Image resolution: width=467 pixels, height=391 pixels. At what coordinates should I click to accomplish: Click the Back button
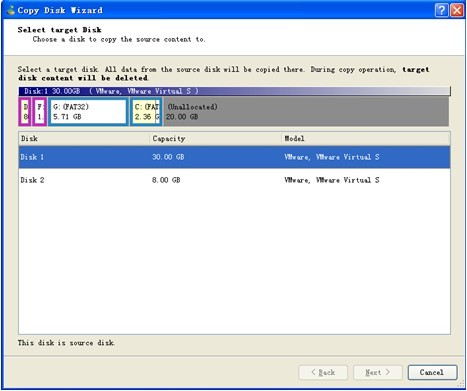(x=323, y=372)
